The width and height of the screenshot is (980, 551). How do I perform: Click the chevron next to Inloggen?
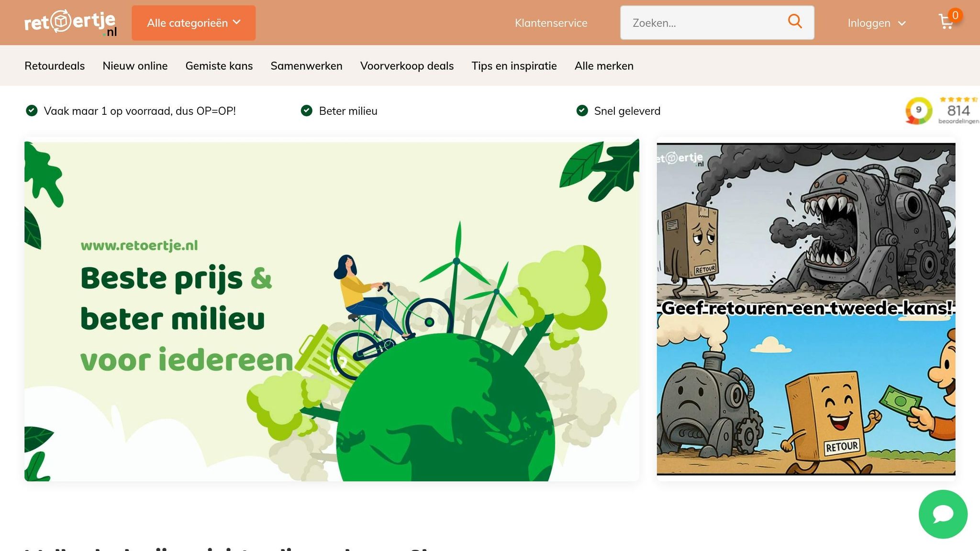coord(902,23)
